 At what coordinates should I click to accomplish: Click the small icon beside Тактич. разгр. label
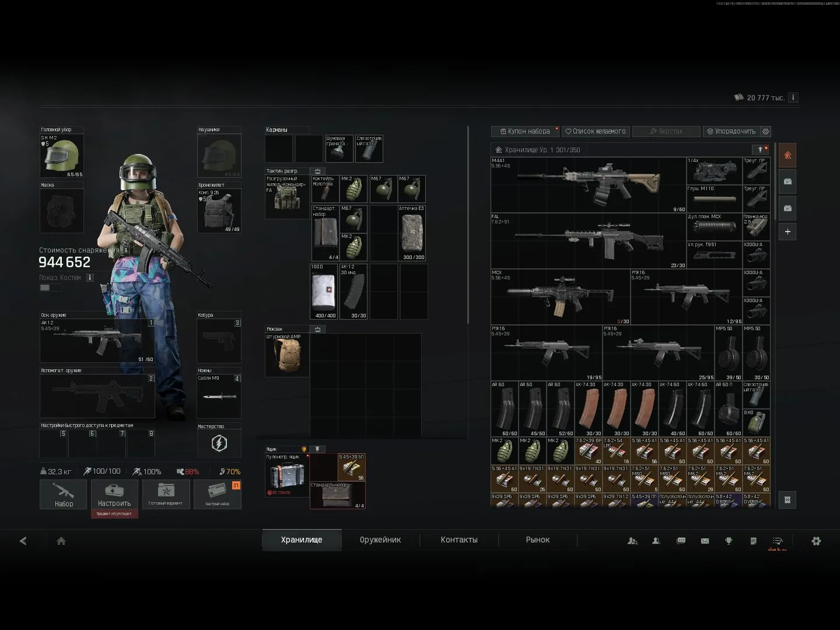point(318,171)
